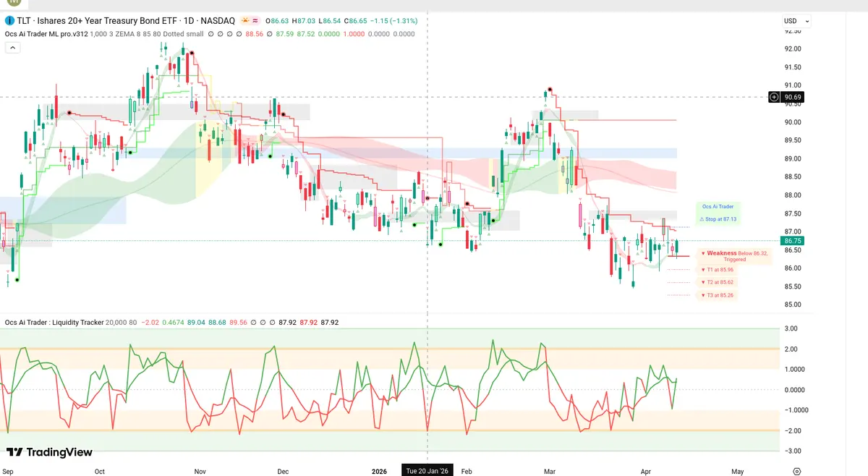Click the current price tag 86.75

click(792, 240)
